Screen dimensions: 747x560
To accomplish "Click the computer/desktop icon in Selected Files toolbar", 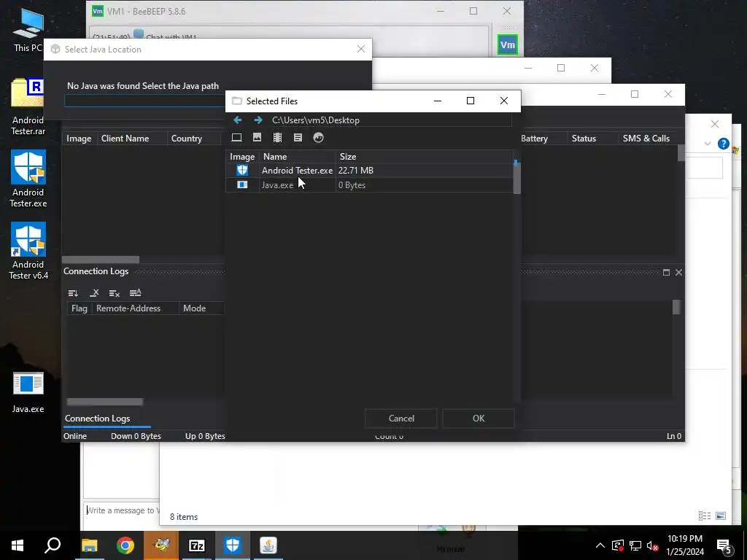I will 237,138.
